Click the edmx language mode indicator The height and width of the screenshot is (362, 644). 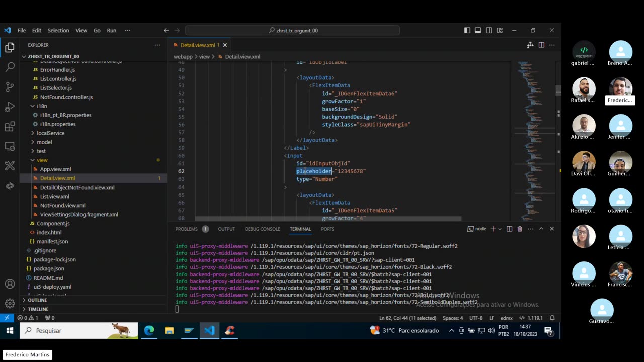pos(507,318)
